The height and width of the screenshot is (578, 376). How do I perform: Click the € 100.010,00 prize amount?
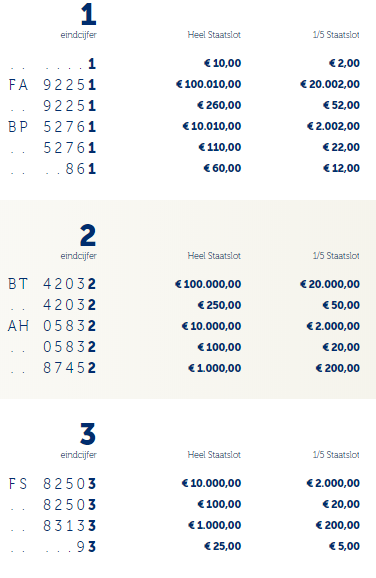tap(209, 84)
